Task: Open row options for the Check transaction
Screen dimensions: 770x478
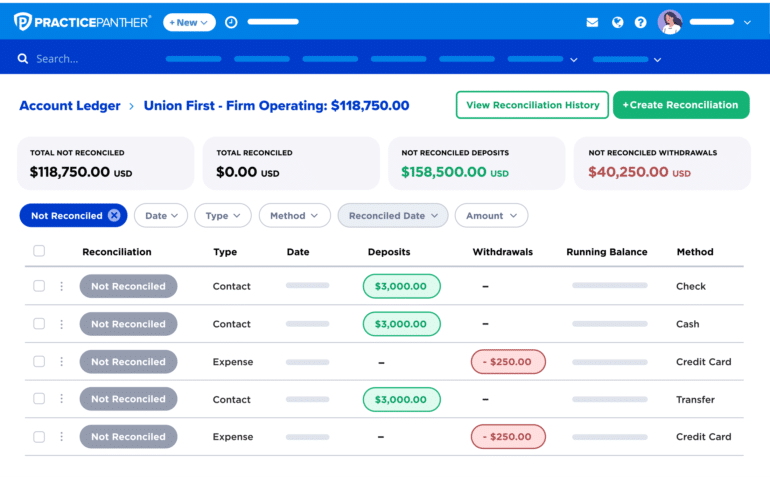Action: click(61, 286)
